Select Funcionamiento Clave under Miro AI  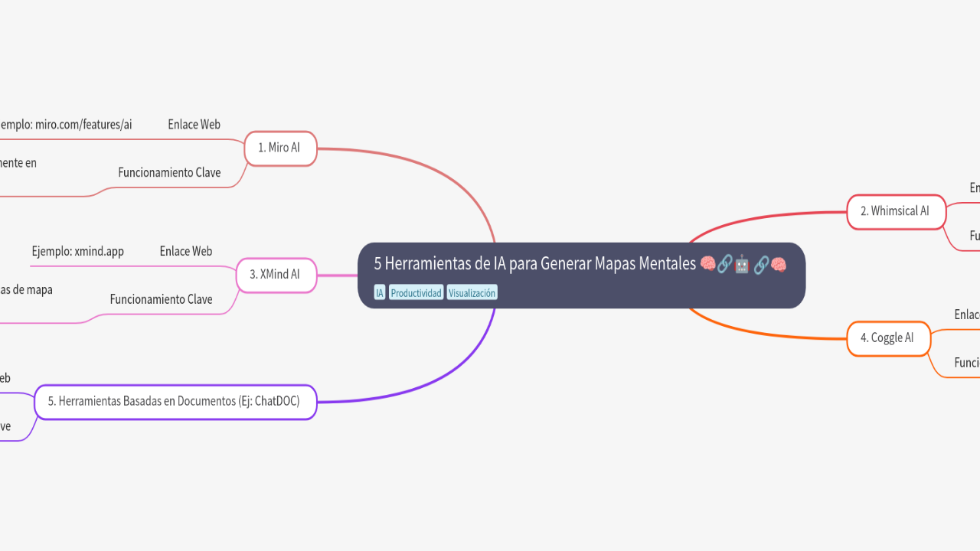point(169,173)
